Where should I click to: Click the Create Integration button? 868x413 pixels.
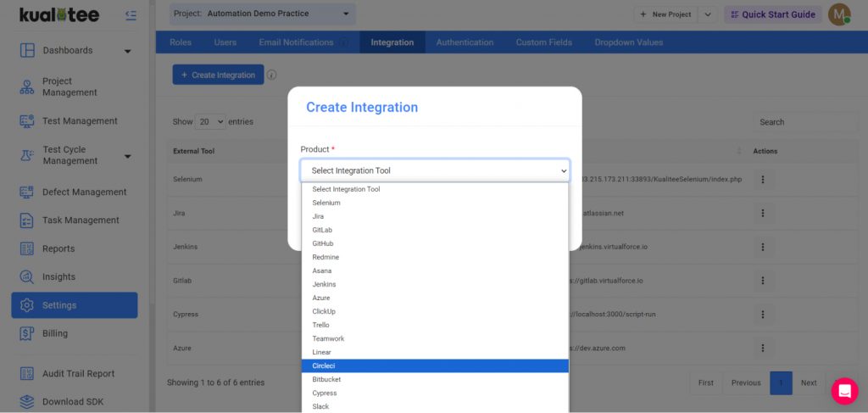218,75
